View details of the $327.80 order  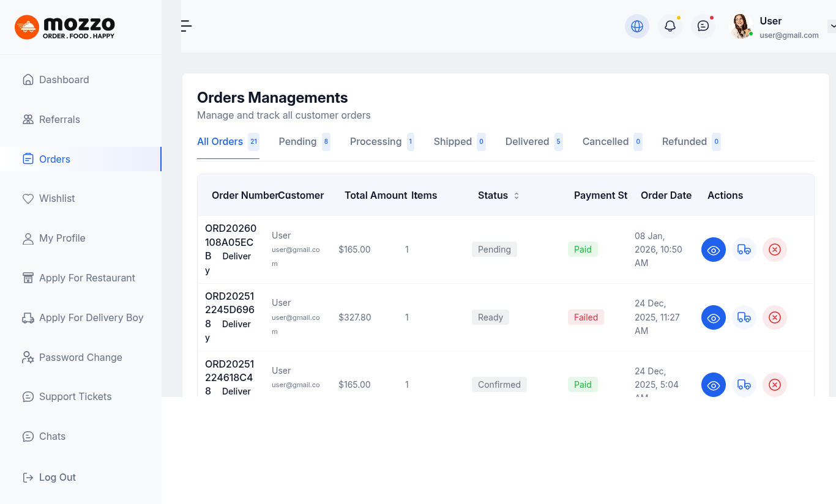coord(713,317)
